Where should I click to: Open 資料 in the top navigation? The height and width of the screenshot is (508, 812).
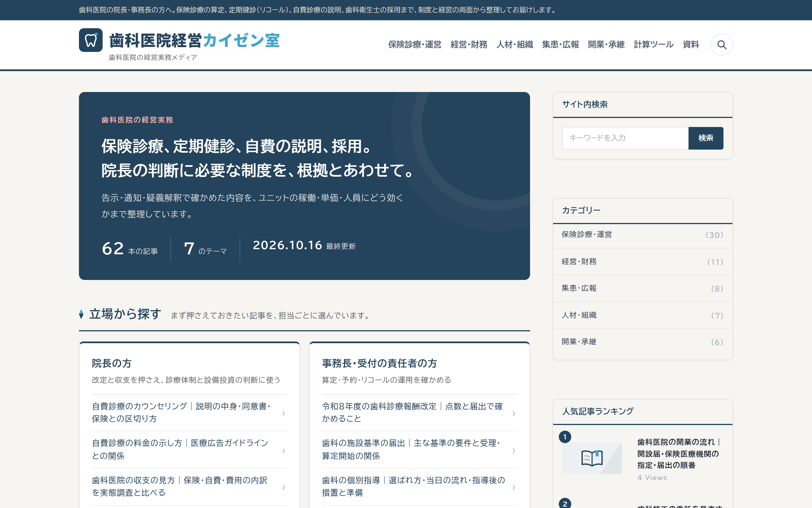click(x=691, y=44)
